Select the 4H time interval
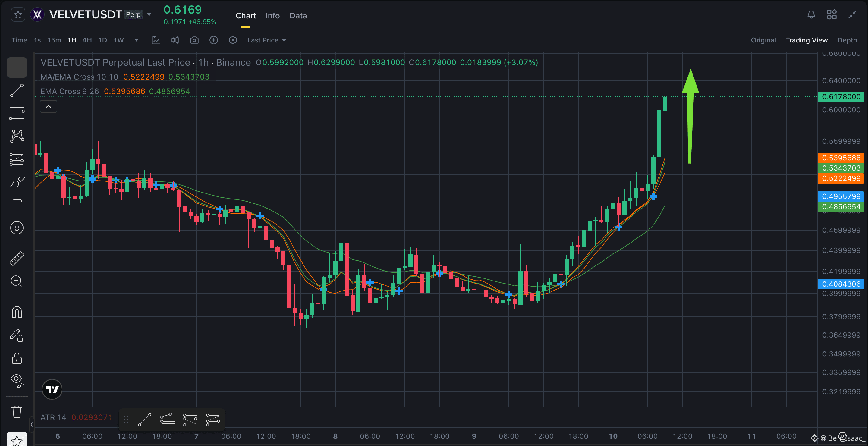868x446 pixels. pyautogui.click(x=87, y=40)
